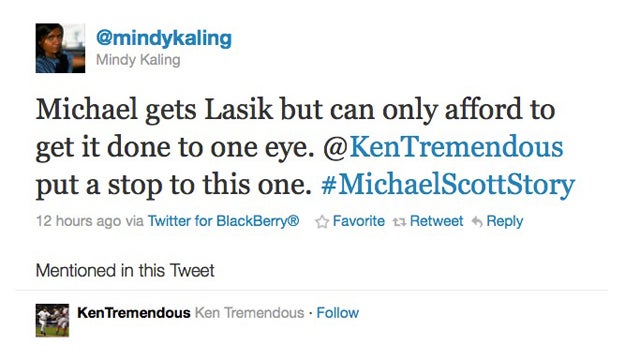Click the Retweet text link

pyautogui.click(x=436, y=221)
